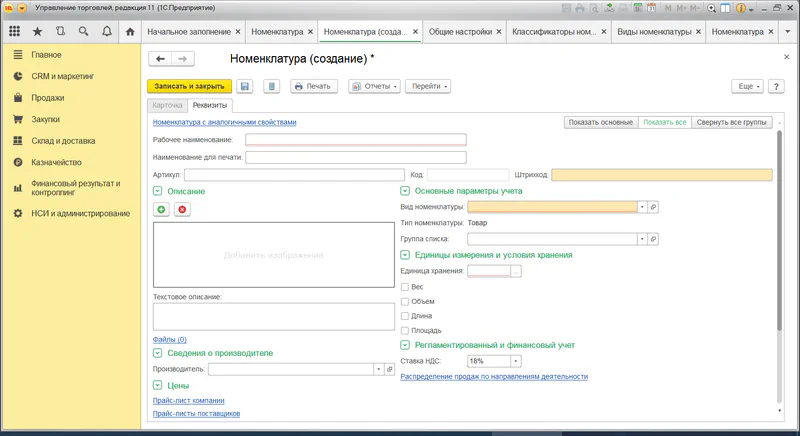The width and height of the screenshot is (800, 436).
Task: Switch to the Общие настройки tab
Action: coord(460,31)
